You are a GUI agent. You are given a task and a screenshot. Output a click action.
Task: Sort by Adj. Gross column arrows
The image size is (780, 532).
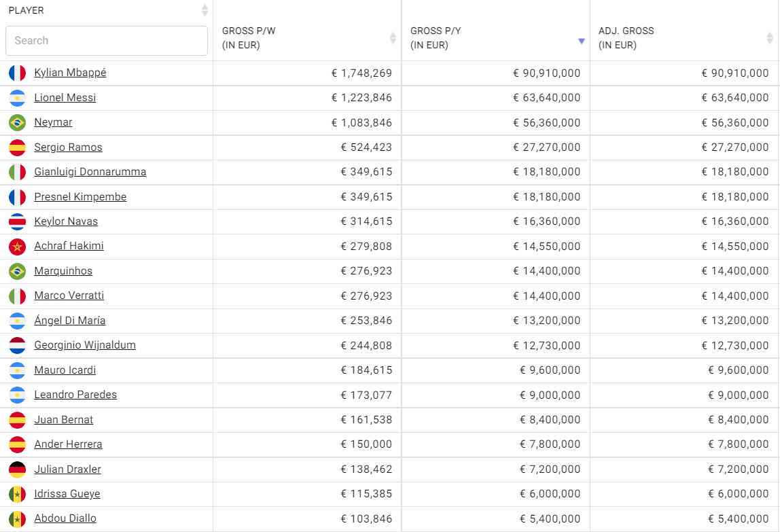[x=770, y=38]
